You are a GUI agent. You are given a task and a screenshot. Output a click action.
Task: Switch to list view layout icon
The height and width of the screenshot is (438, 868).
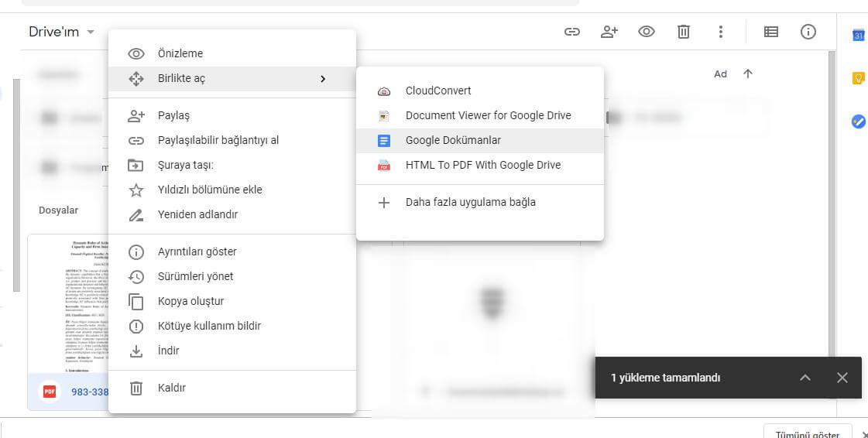coord(770,32)
